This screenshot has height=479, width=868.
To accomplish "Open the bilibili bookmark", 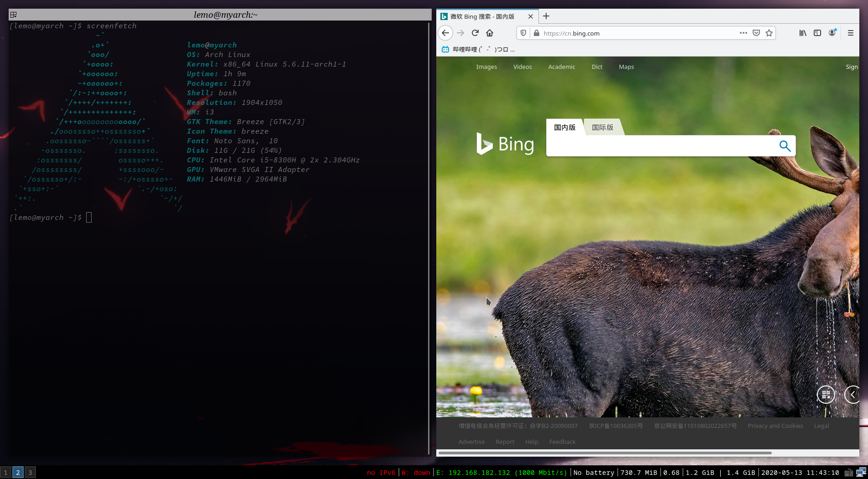I will tap(478, 49).
